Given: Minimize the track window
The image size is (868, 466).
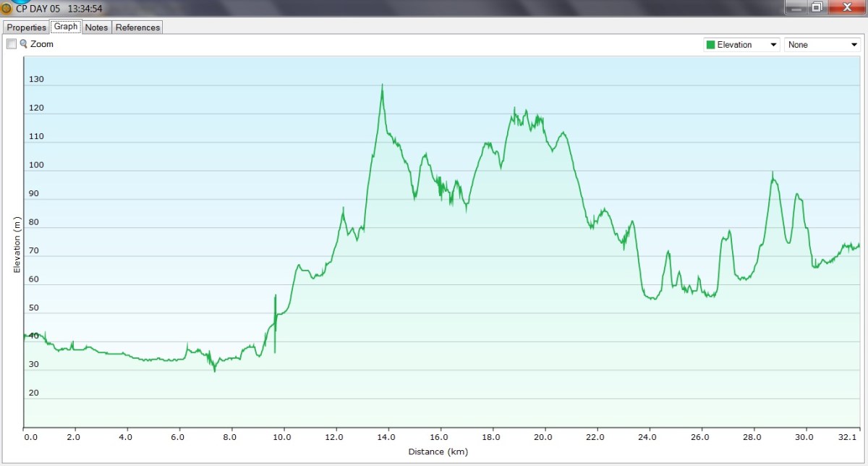Looking at the screenshot, I should [x=796, y=7].
